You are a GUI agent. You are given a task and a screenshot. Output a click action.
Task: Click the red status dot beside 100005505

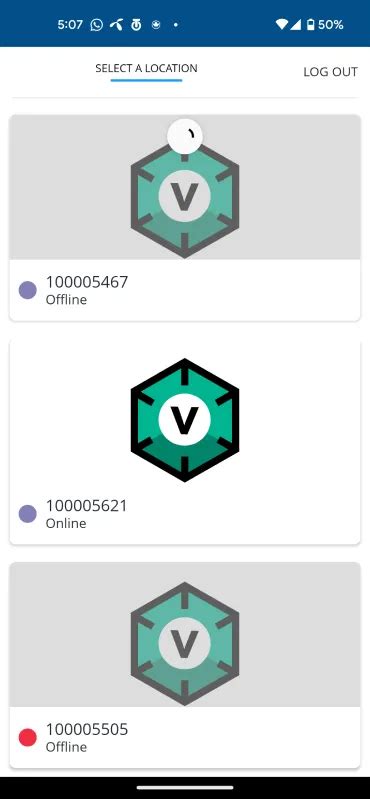click(28, 737)
